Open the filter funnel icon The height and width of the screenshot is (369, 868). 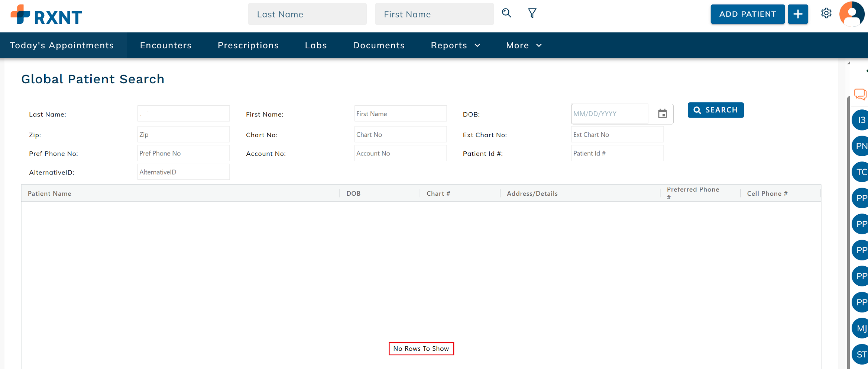click(532, 13)
